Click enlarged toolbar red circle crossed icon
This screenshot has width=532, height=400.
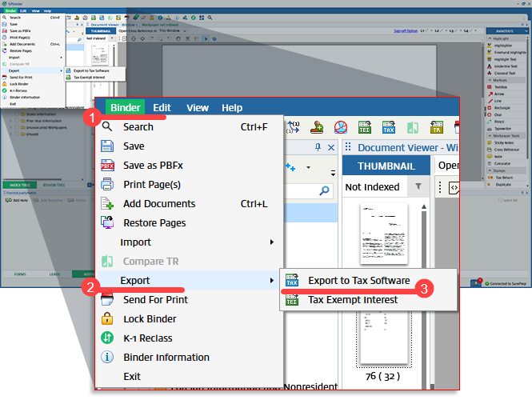[x=341, y=127]
